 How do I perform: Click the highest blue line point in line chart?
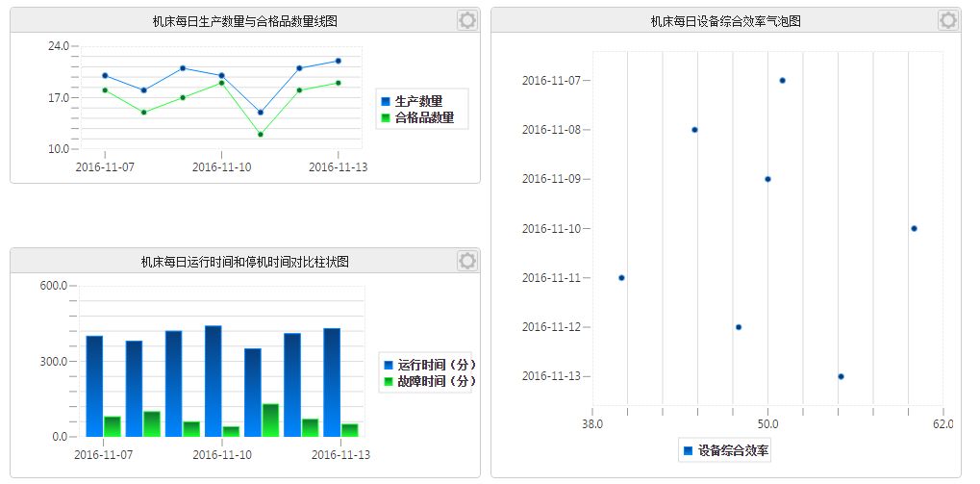tap(339, 61)
